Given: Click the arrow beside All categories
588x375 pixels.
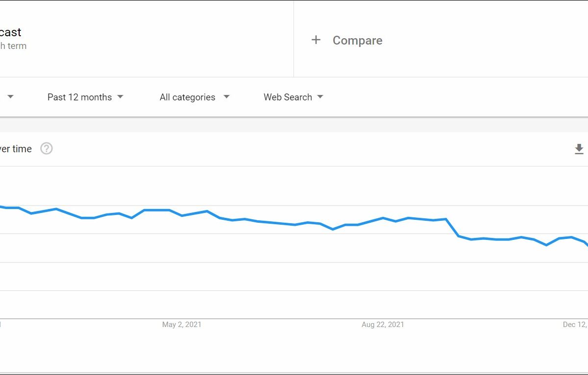Looking at the screenshot, I should pyautogui.click(x=226, y=97).
